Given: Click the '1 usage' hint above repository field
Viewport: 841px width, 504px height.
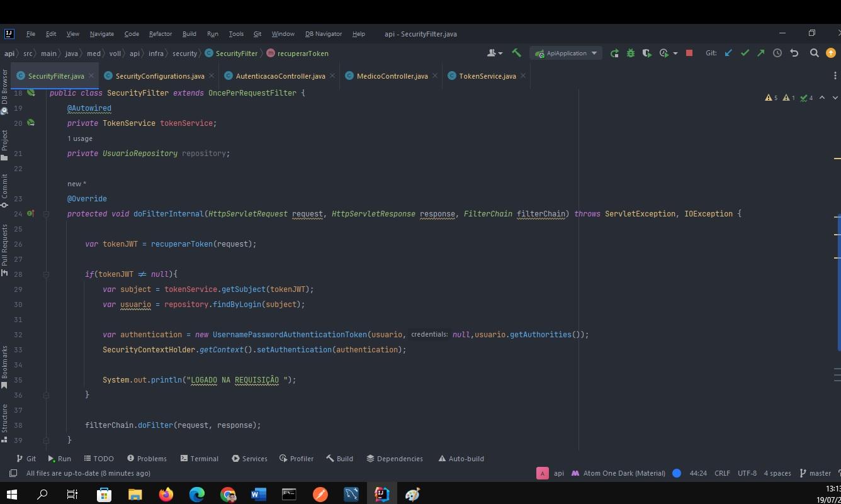Looking at the screenshot, I should point(80,138).
